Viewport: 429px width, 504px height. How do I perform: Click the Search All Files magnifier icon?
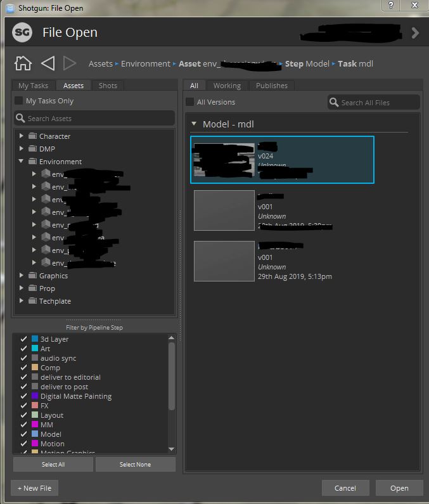[334, 102]
